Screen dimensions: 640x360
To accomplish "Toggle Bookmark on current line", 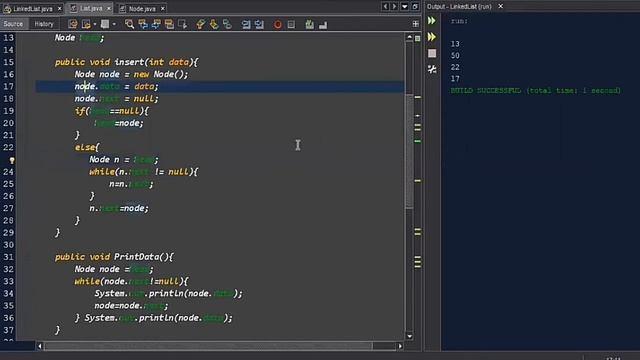I will pyautogui.click(x=227, y=24).
